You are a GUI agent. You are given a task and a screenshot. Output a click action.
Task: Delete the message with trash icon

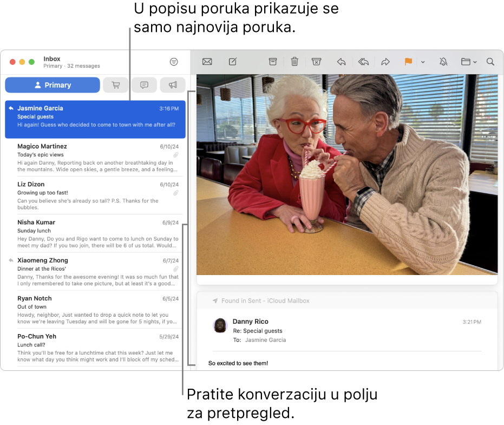pyautogui.click(x=294, y=61)
